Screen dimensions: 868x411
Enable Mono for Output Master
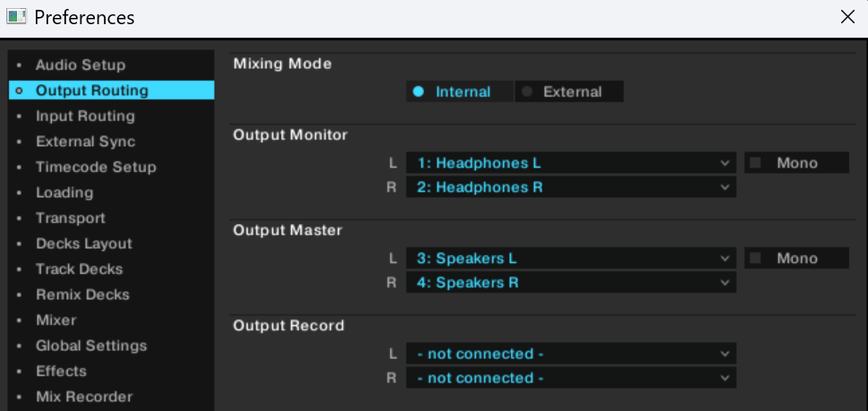pos(756,258)
